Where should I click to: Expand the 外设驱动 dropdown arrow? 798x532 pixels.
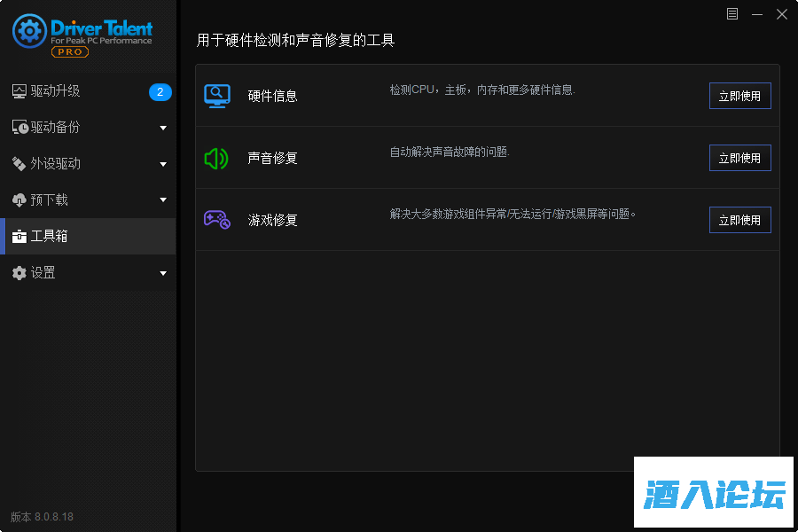pyautogui.click(x=163, y=164)
